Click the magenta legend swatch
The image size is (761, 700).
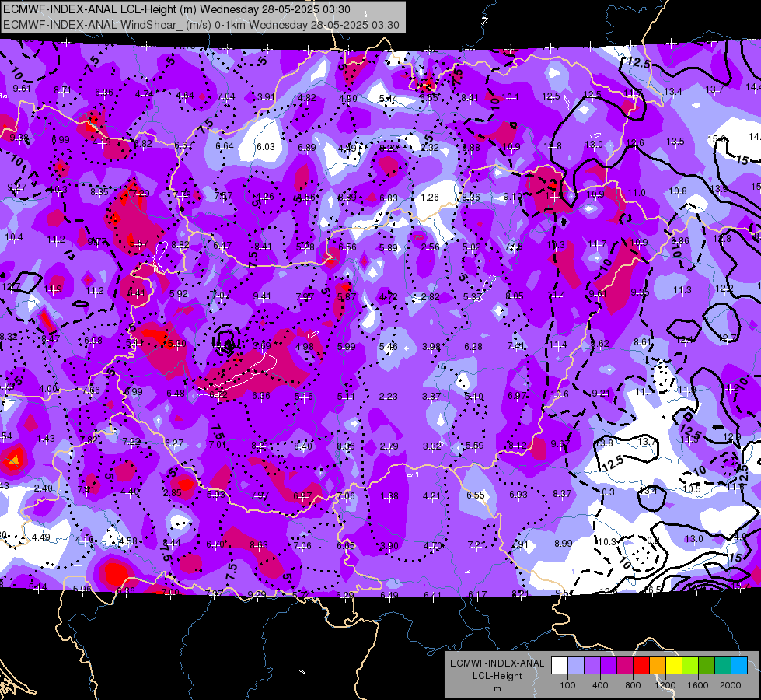coord(625,666)
